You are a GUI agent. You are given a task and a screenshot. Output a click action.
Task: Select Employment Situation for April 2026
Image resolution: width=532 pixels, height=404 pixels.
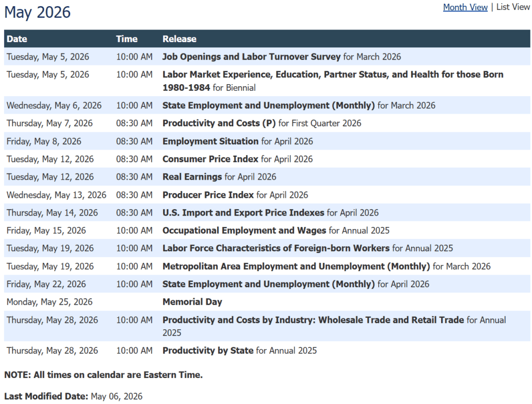(x=238, y=141)
